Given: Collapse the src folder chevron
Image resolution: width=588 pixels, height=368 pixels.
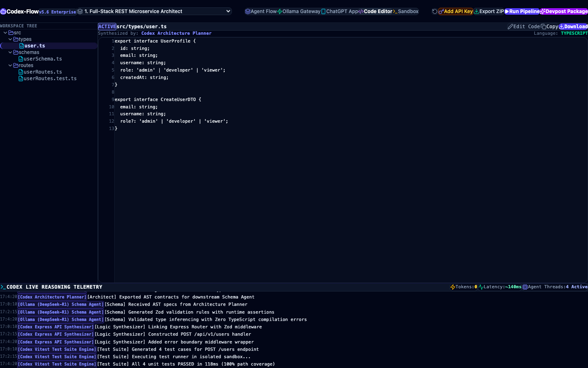Looking at the screenshot, I should pos(5,33).
